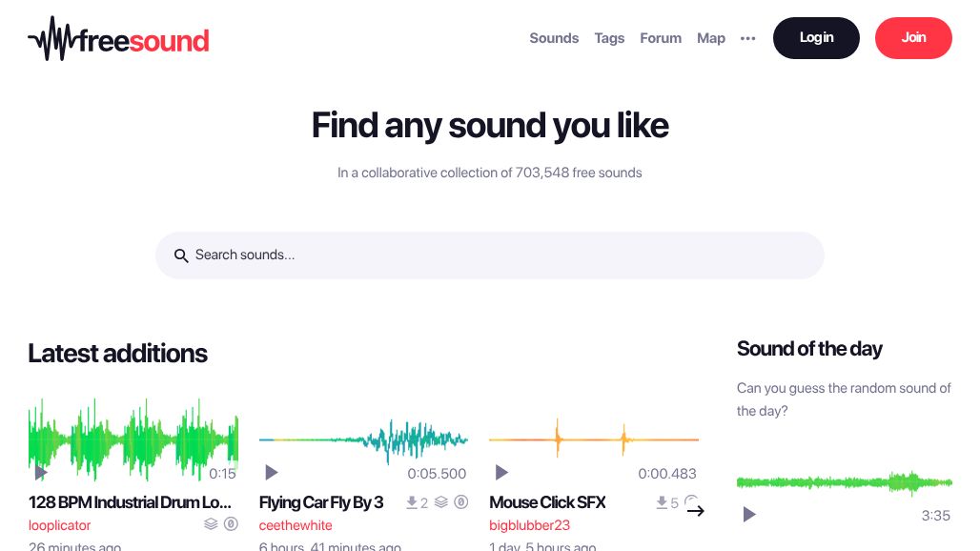Screen dimensions: 980x551
Task: Visit looplicator's user profile
Action: coord(59,525)
